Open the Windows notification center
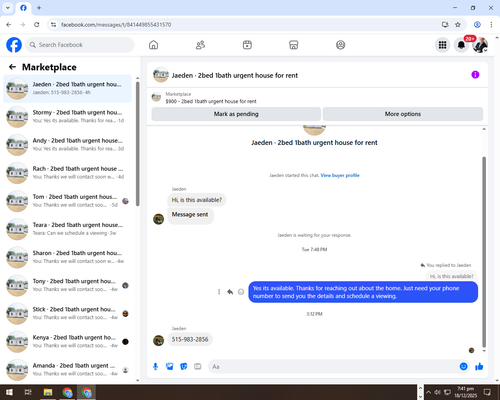The width and height of the screenshot is (500, 400). [x=487, y=392]
